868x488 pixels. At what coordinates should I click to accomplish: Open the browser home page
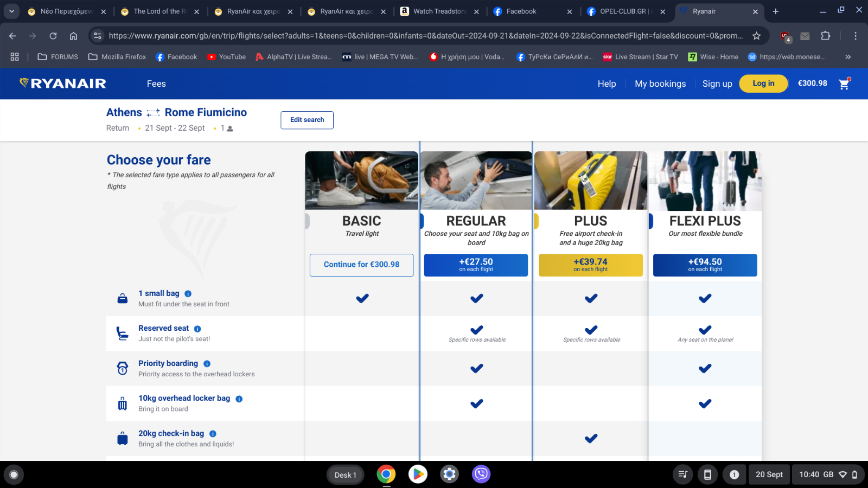[x=73, y=36]
